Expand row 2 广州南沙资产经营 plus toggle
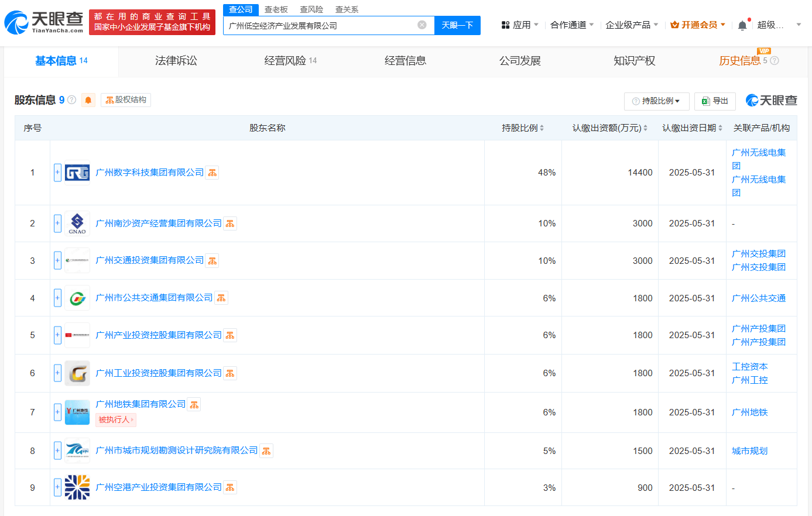 (57, 223)
